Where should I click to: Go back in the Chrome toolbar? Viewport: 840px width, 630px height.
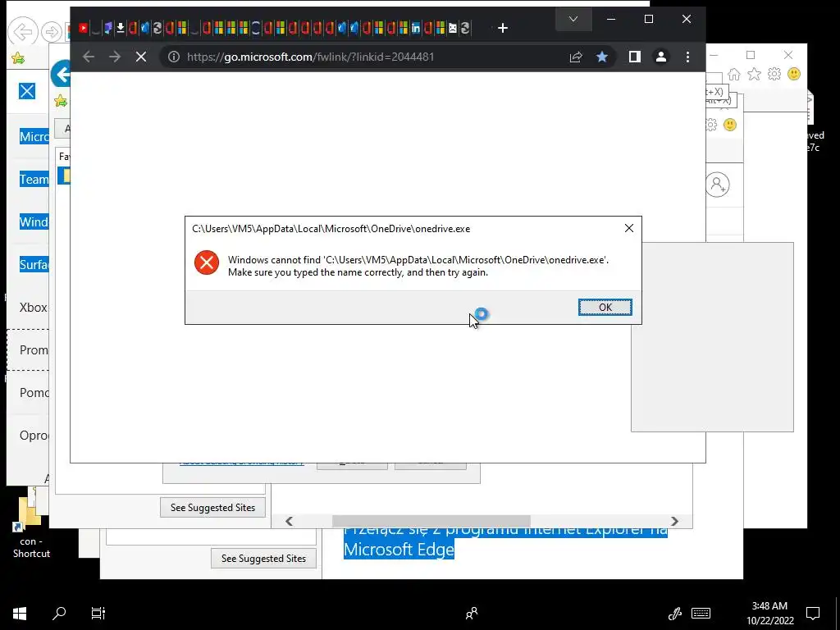tap(89, 57)
